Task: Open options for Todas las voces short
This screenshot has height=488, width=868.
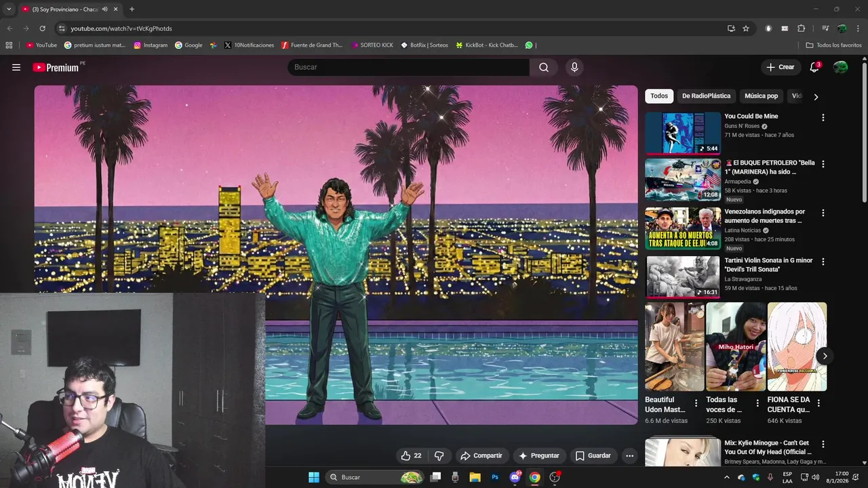Action: 757,403
